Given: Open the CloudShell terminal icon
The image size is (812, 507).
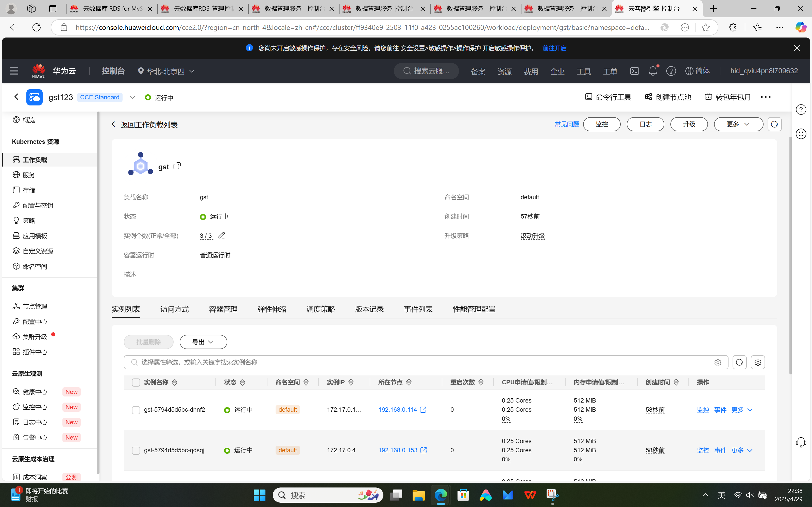Looking at the screenshot, I should 634,71.
